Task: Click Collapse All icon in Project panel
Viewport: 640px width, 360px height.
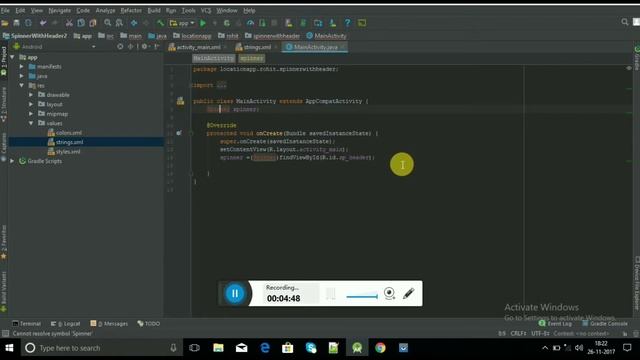Action: point(131,47)
